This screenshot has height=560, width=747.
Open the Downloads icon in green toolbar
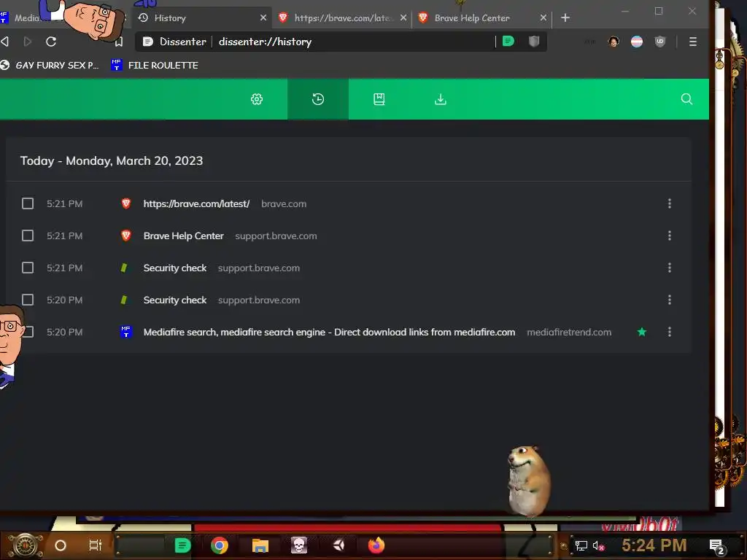coord(441,99)
